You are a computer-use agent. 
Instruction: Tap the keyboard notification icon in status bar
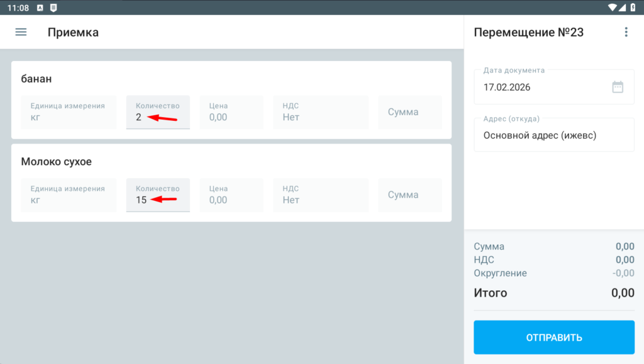click(x=40, y=8)
